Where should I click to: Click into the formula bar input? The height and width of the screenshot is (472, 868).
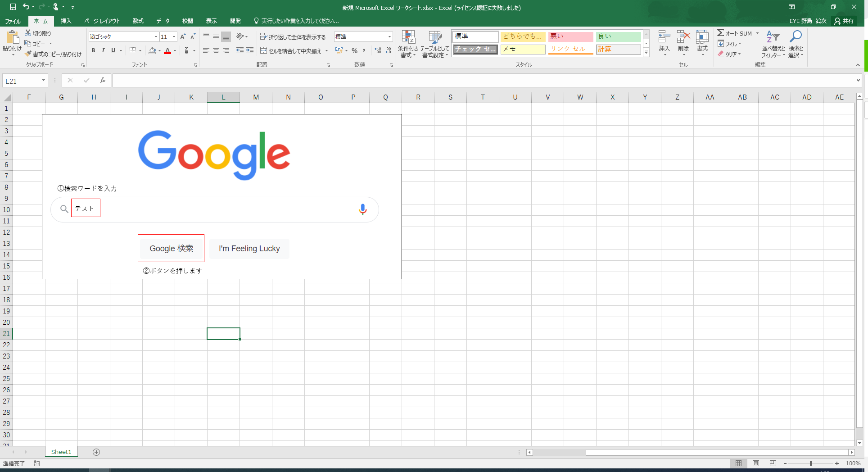coord(484,81)
